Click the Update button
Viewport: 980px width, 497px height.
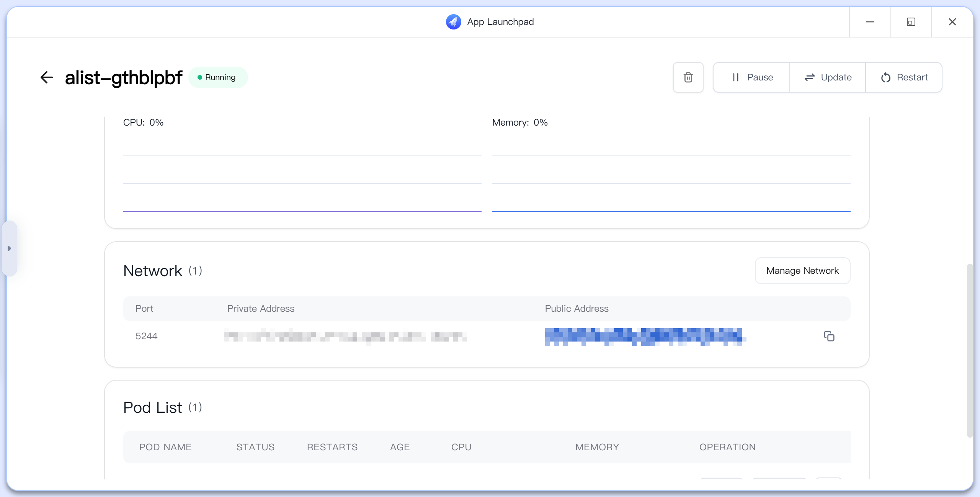pyautogui.click(x=828, y=77)
